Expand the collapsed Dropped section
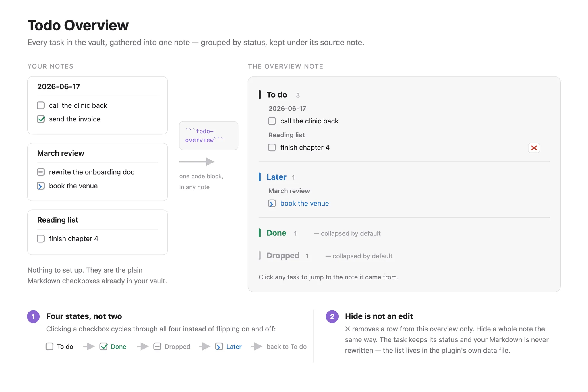Image resolution: width=588 pixels, height=392 pixels. point(283,255)
